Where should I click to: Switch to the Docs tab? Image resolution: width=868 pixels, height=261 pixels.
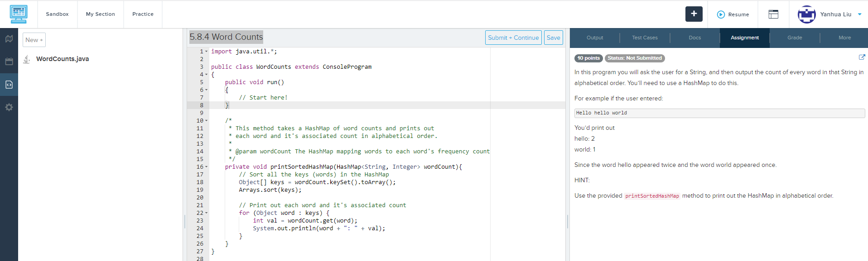pyautogui.click(x=694, y=38)
